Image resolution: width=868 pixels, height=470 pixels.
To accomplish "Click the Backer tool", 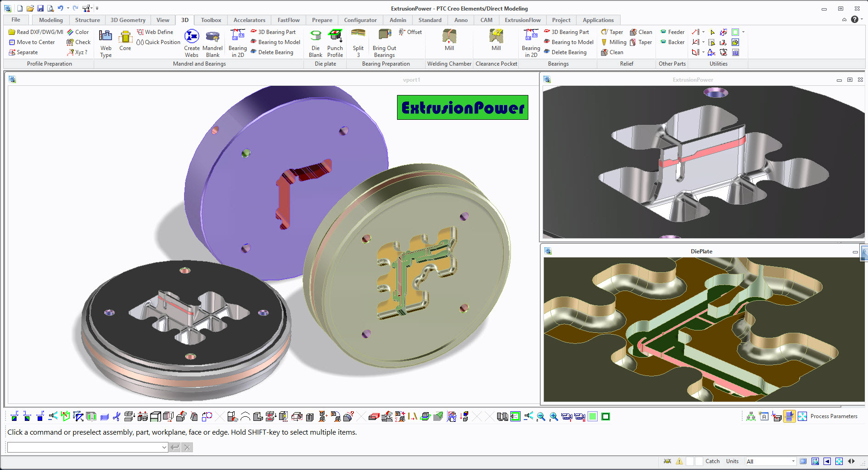I will point(672,42).
